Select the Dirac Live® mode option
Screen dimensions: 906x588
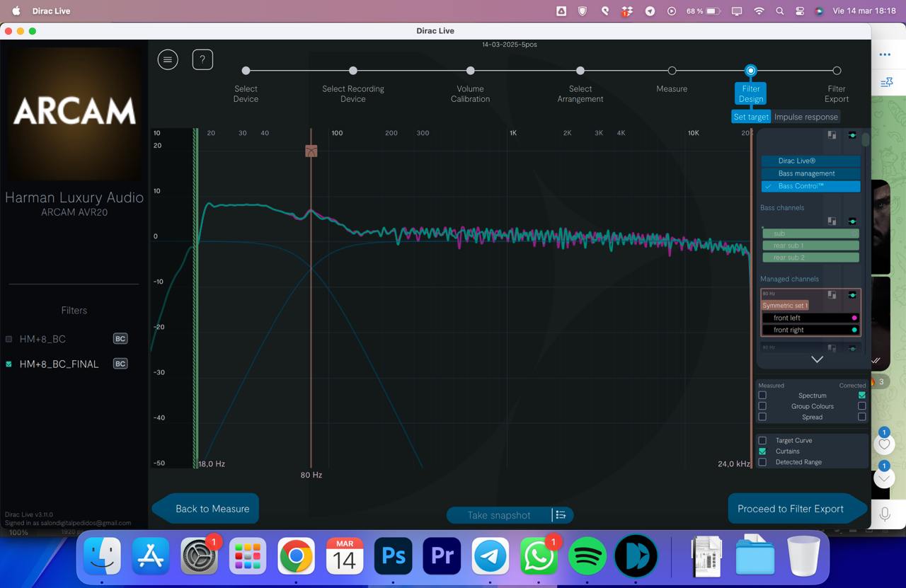click(810, 161)
